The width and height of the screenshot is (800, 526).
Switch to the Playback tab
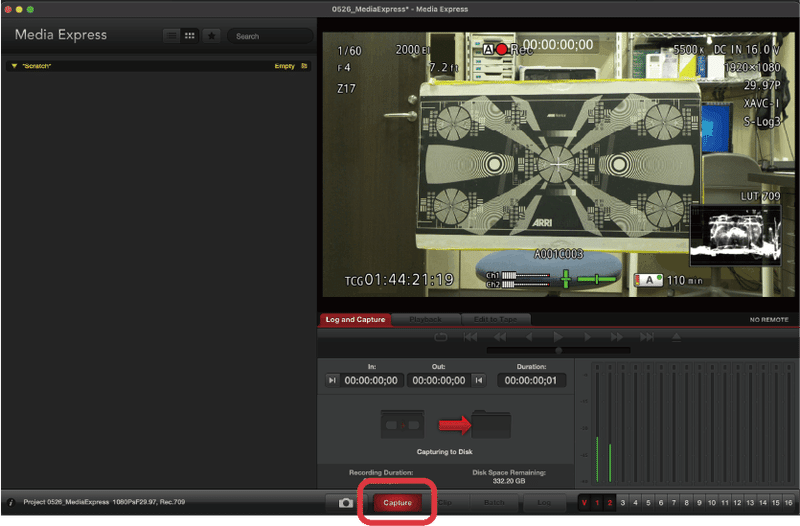point(425,319)
